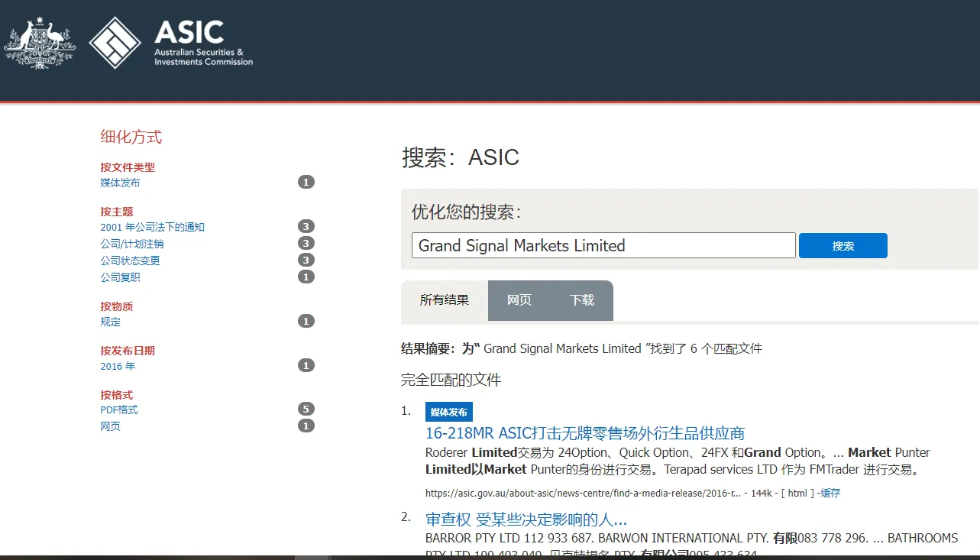The image size is (980, 560).
Task: Click the 按文件类型 category heading
Action: coord(128,167)
